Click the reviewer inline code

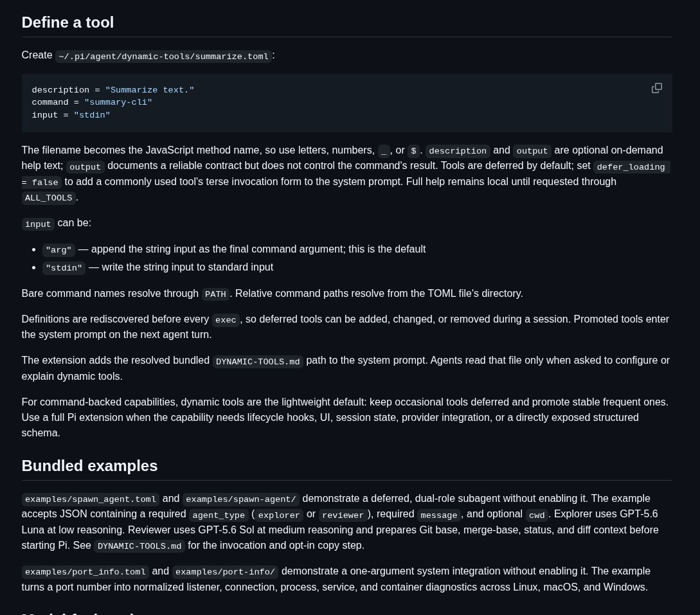[343, 515]
